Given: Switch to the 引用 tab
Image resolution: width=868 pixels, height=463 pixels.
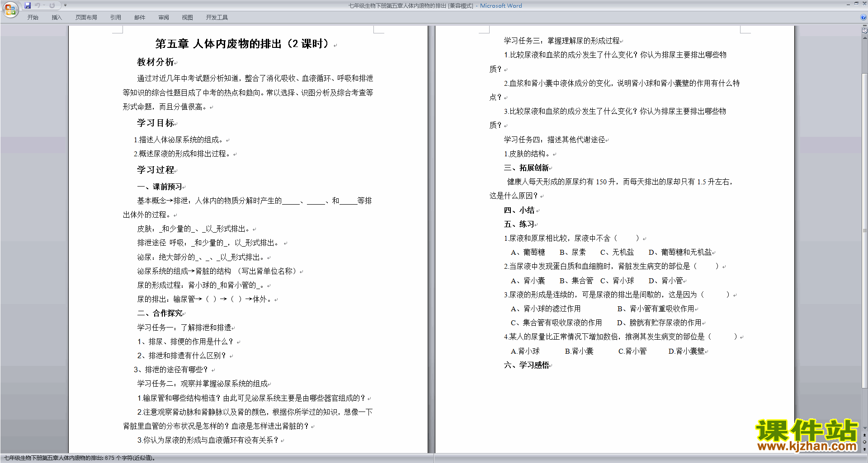Looking at the screenshot, I should [116, 17].
